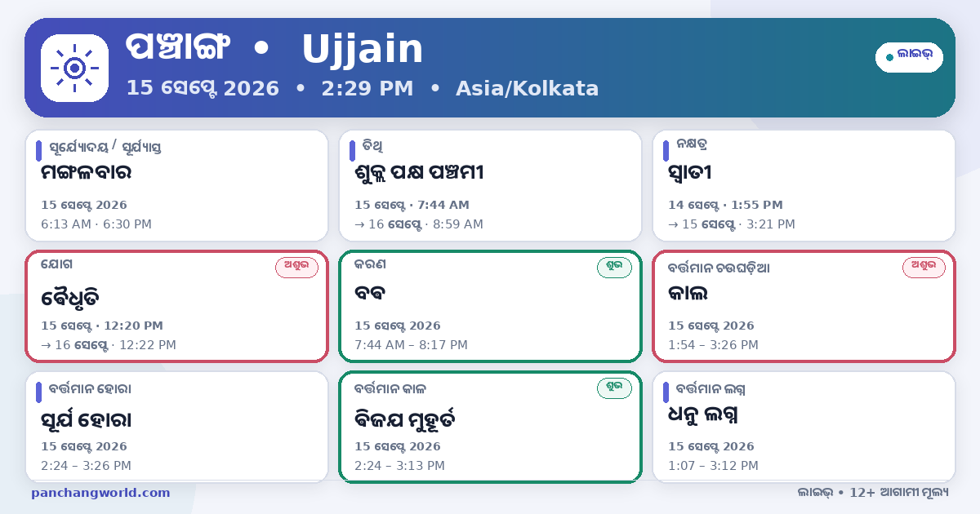Image resolution: width=980 pixels, height=514 pixels.
Task: Select the ମଙ୍ଗଳବାର sunrise/sunset card
Action: tap(176, 186)
